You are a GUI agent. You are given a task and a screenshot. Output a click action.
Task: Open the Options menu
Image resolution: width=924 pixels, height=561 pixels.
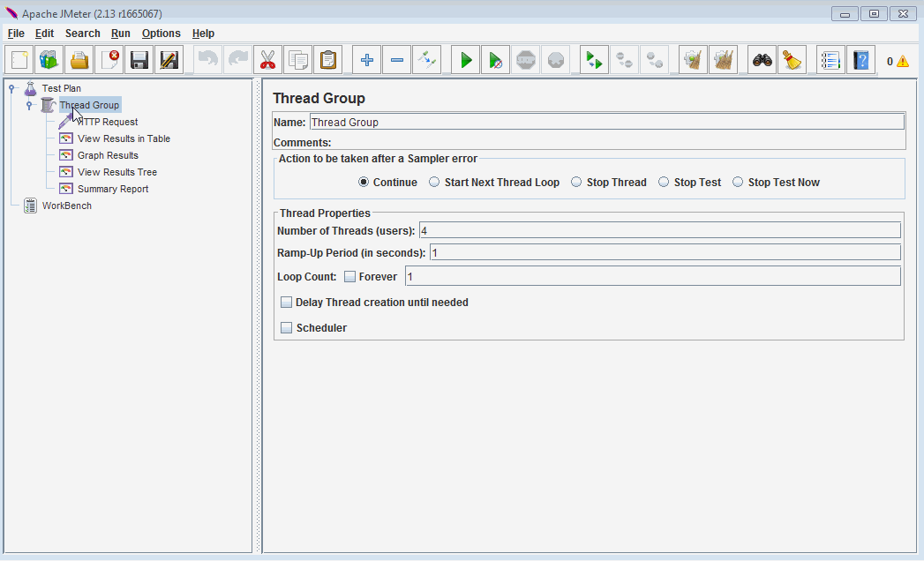point(161,34)
